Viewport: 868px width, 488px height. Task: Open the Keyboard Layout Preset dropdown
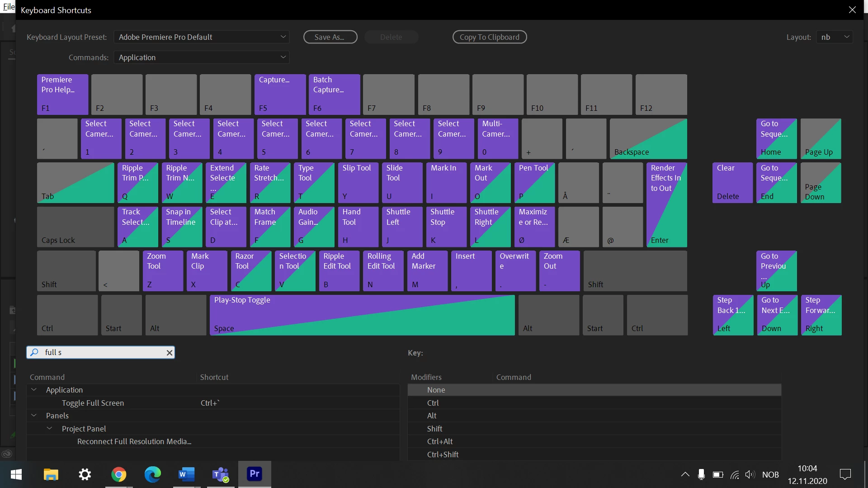pyautogui.click(x=202, y=37)
